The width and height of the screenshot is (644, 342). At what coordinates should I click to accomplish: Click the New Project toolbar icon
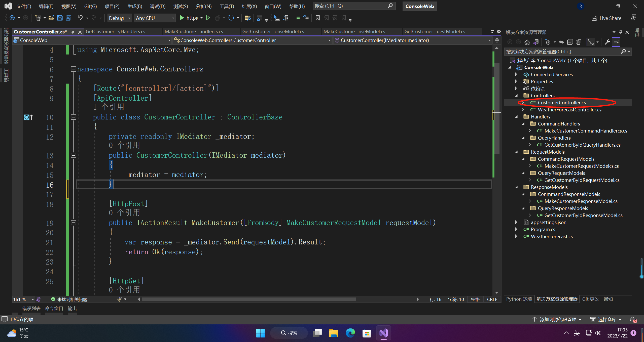tap(38, 18)
